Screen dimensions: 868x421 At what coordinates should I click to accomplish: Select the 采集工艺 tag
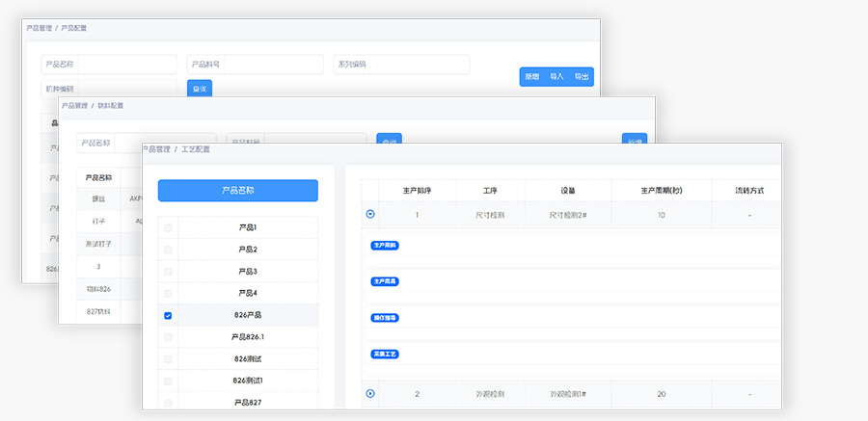385,354
